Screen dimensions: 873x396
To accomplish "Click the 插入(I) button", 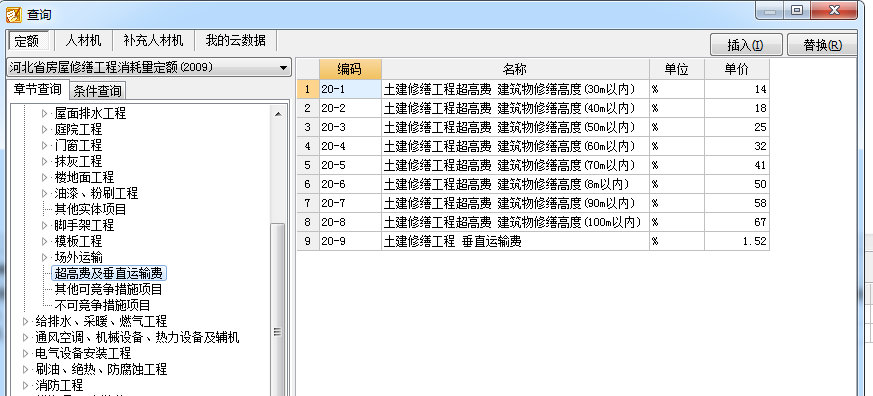I will click(x=746, y=45).
